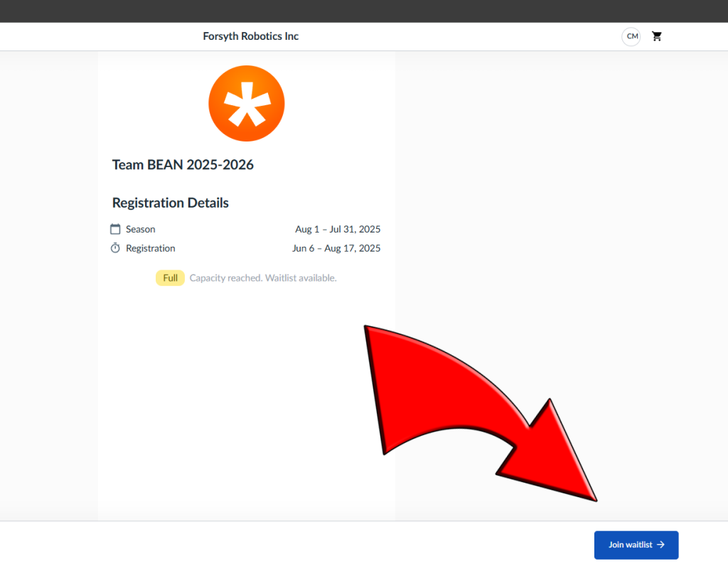The height and width of the screenshot is (566, 728).
Task: Click the yellow Full status badge
Action: pos(170,278)
